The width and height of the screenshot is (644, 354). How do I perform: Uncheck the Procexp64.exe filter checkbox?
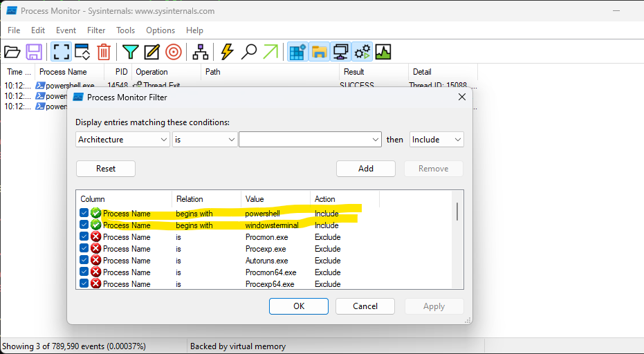(x=84, y=283)
